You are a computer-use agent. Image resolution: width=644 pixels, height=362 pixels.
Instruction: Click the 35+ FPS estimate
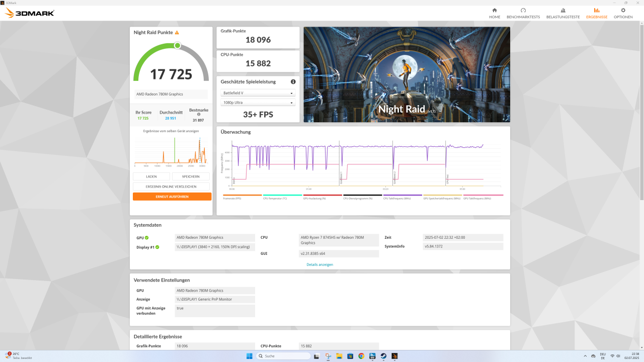point(258,115)
